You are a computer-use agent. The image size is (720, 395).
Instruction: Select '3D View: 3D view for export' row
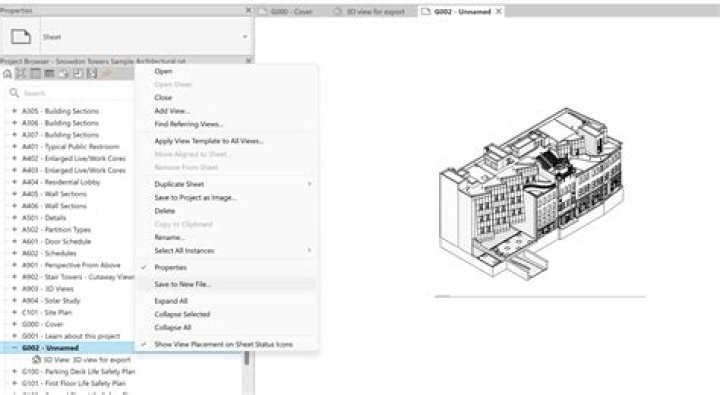click(x=87, y=360)
